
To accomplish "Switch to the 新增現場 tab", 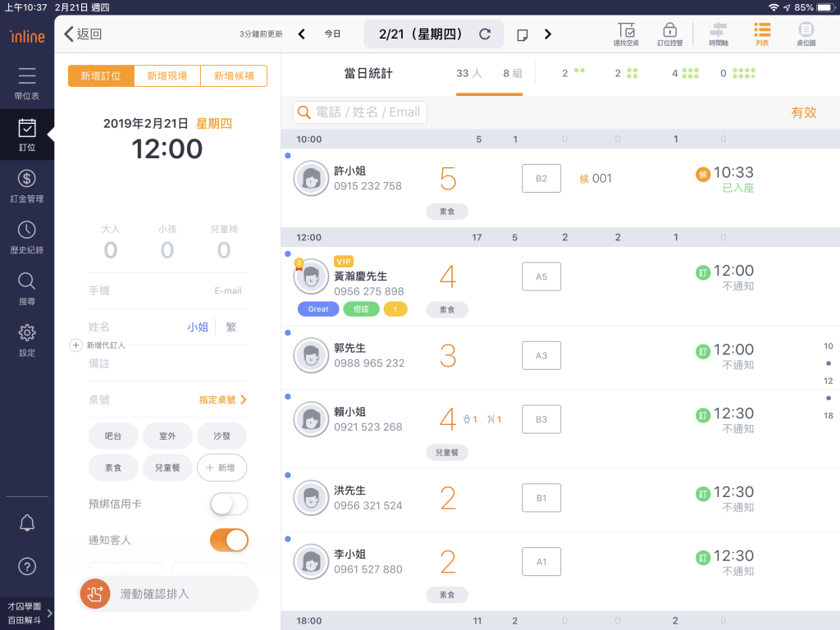I will (167, 76).
